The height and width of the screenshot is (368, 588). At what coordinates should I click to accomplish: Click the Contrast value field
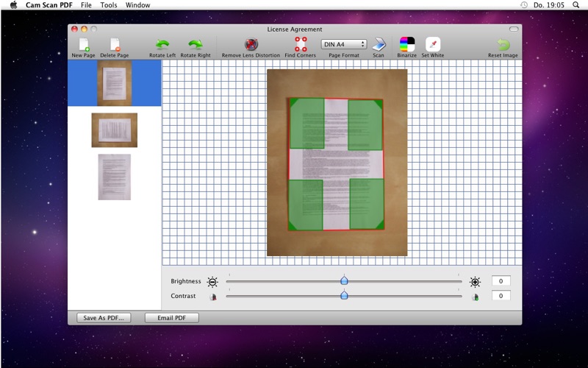pyautogui.click(x=501, y=296)
